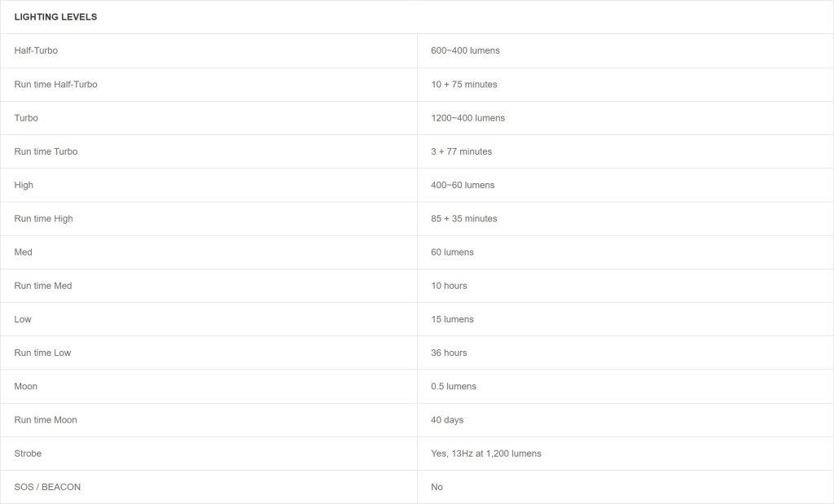Click the 85 + 35 minutes value
Viewport: 834px width, 504px height.
click(463, 219)
